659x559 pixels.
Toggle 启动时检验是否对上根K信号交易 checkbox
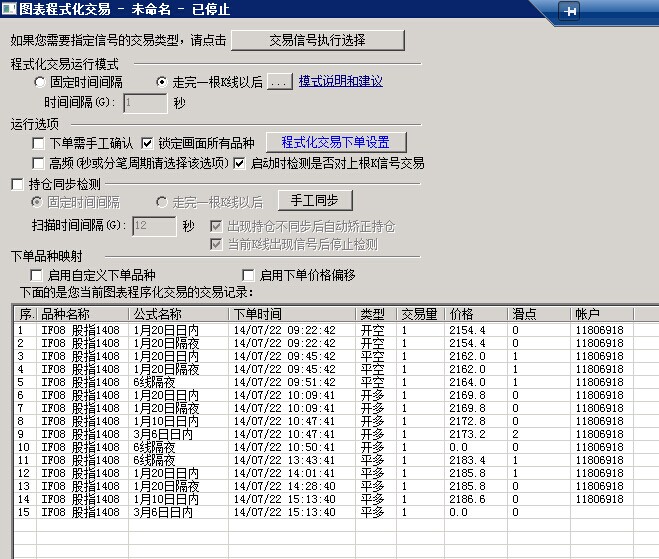point(239,163)
